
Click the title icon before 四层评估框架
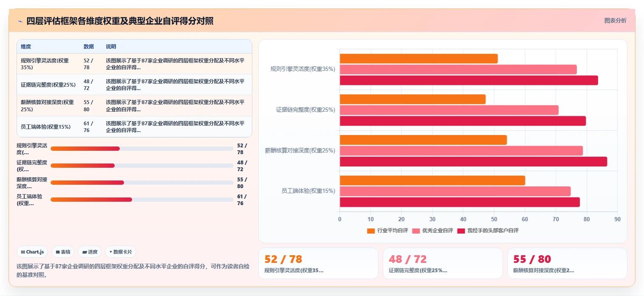pyautogui.click(x=20, y=21)
